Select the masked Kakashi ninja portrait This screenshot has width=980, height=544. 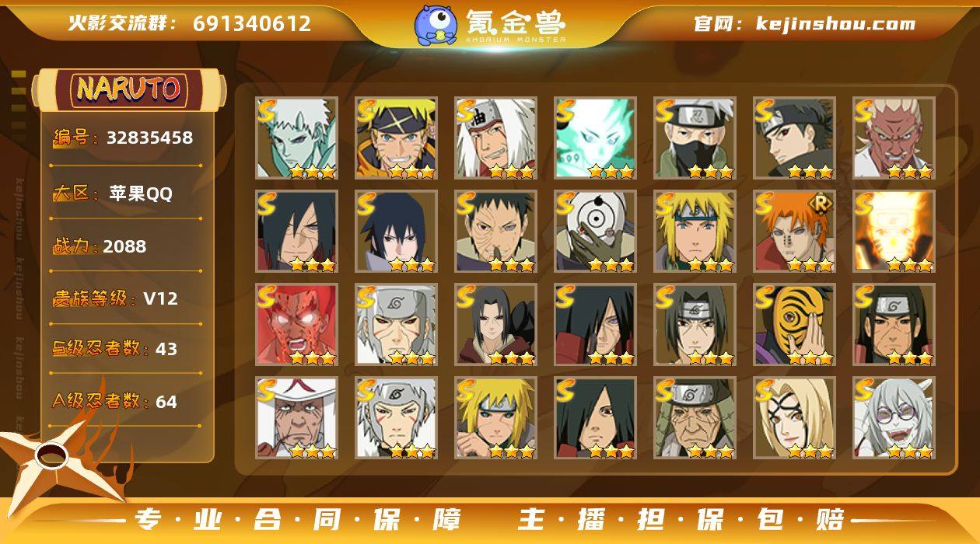coord(695,138)
